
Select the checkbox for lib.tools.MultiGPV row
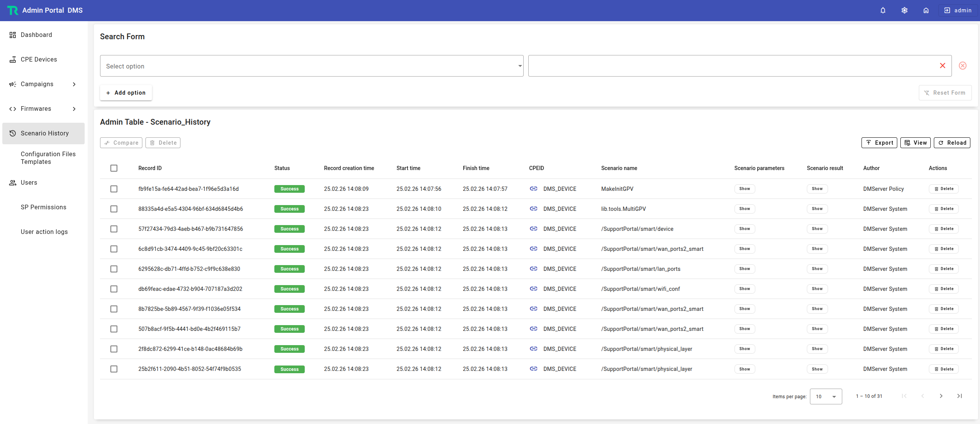(114, 209)
